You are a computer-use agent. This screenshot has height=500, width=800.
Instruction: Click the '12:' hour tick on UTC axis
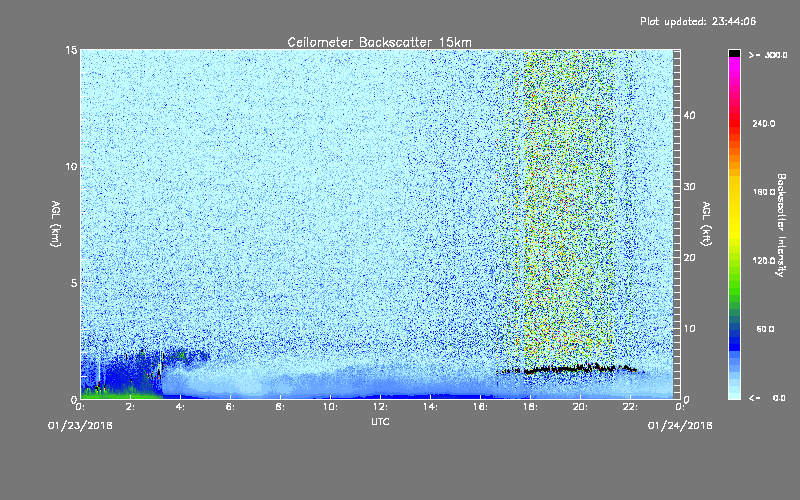tap(380, 407)
